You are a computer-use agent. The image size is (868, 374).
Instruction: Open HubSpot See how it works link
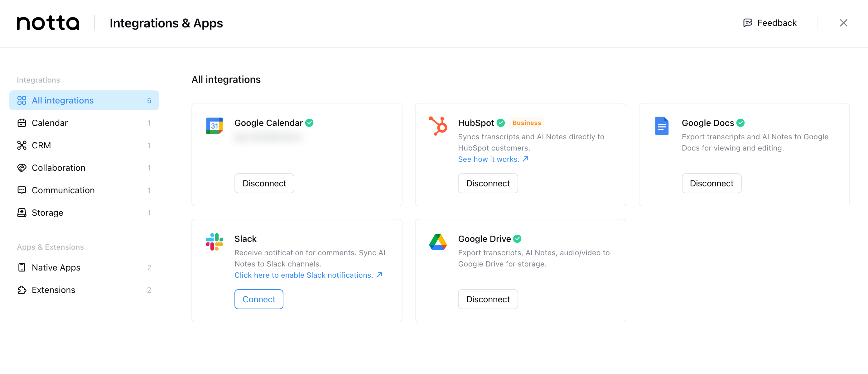point(493,159)
